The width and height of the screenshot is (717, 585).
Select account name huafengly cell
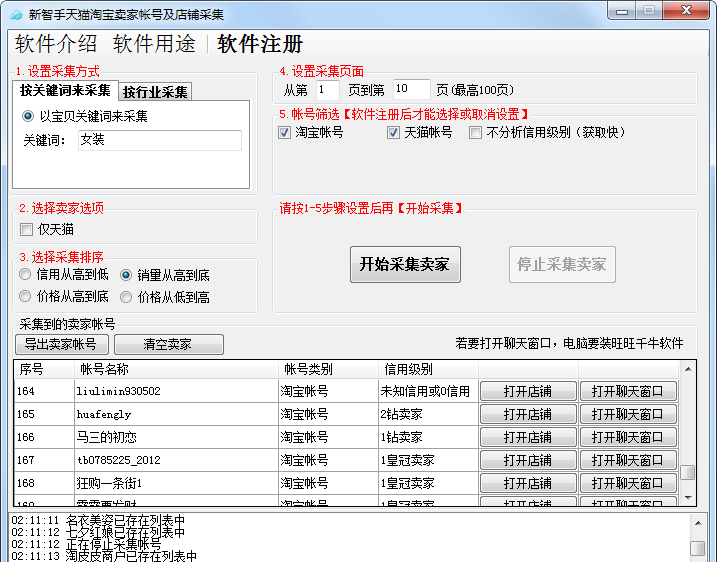click(x=176, y=414)
